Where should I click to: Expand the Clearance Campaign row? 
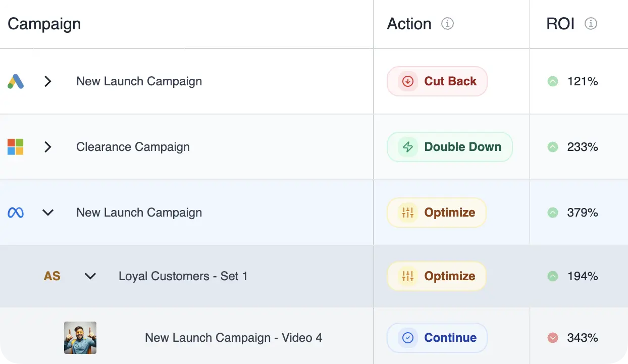(48, 147)
